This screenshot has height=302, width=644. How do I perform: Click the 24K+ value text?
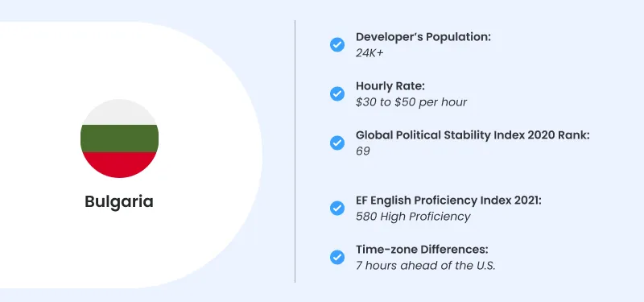[369, 53]
